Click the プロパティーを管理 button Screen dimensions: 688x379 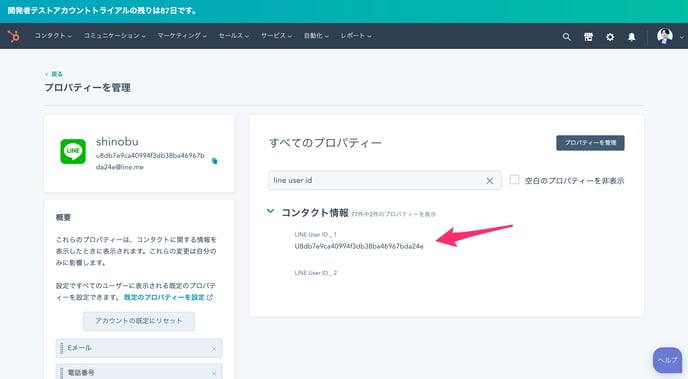[590, 143]
